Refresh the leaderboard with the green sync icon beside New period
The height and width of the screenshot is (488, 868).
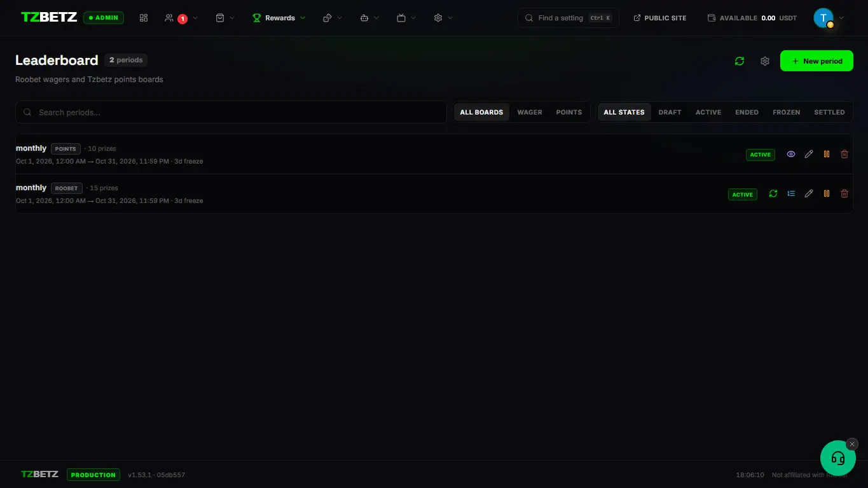pos(740,61)
